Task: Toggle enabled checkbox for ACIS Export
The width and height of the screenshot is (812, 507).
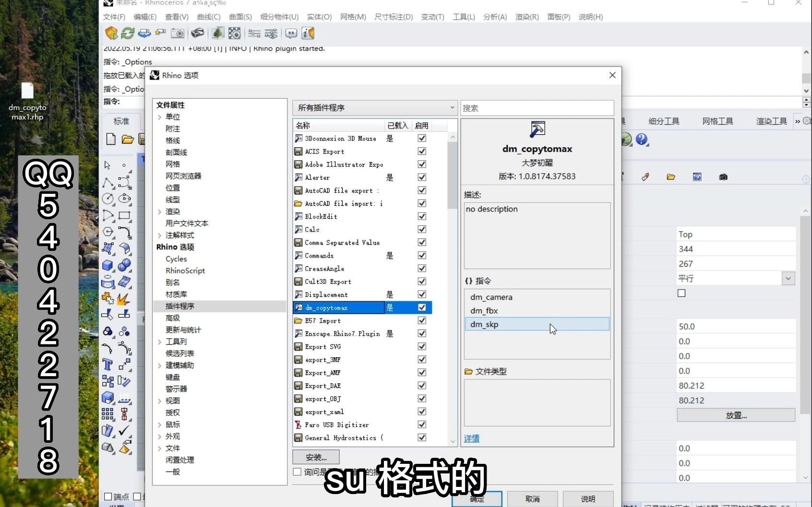Action: (422, 151)
